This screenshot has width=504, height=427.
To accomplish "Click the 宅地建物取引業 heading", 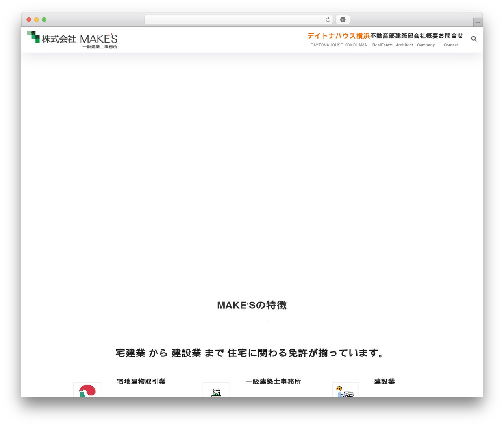I will click(x=141, y=381).
